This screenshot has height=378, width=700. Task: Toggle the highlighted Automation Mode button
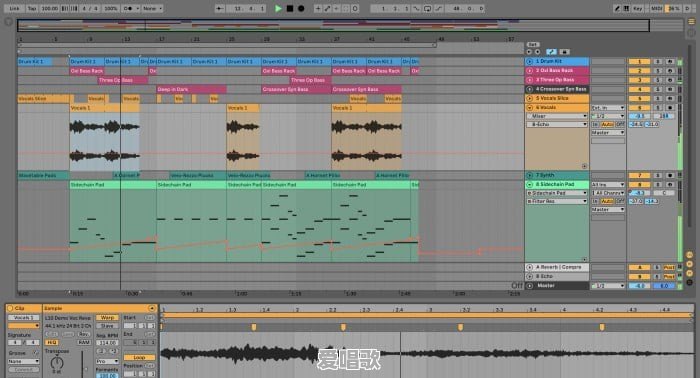551,52
